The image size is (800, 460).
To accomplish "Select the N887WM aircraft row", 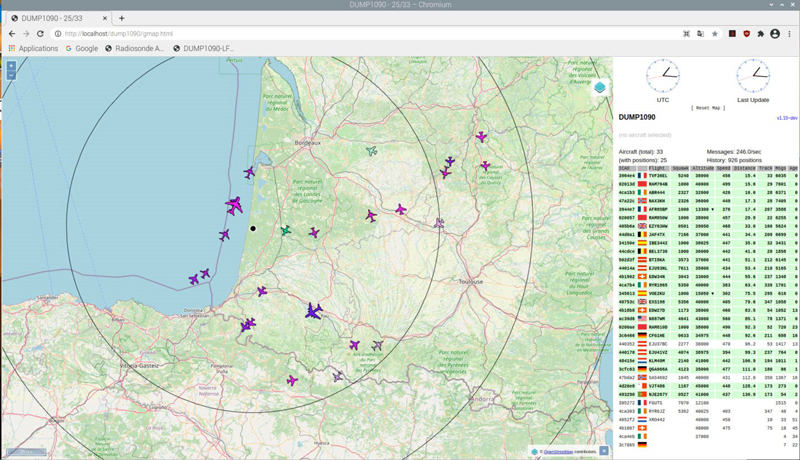I will [x=708, y=319].
